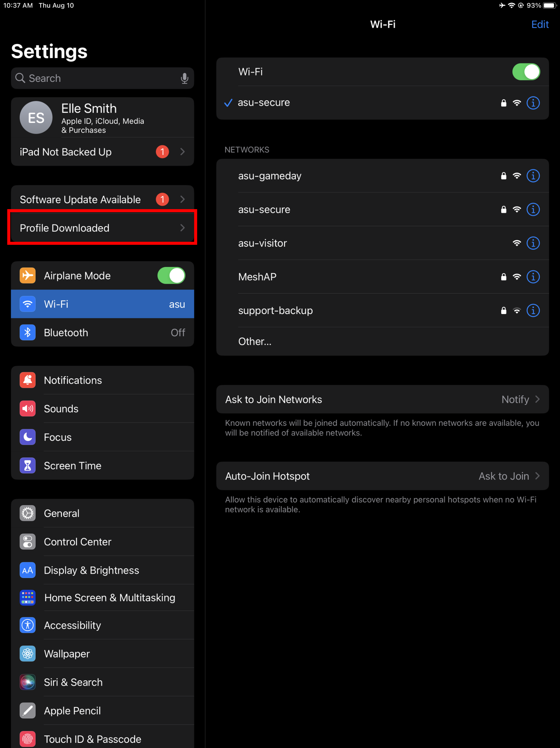Open Auto-Join Hotspot options

pyautogui.click(x=383, y=476)
